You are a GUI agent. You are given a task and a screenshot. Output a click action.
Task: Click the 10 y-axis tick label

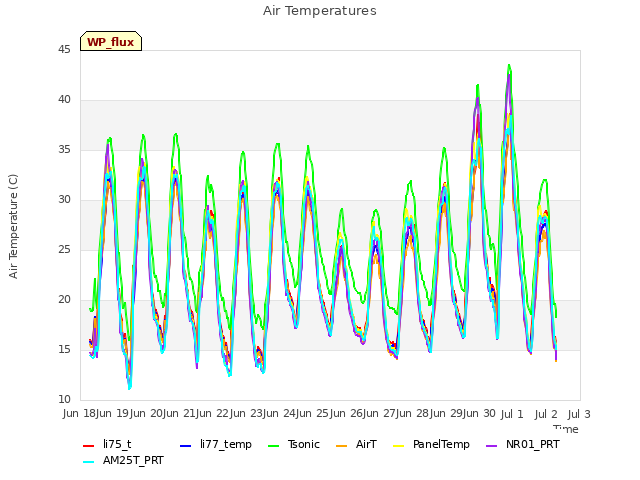point(64,400)
